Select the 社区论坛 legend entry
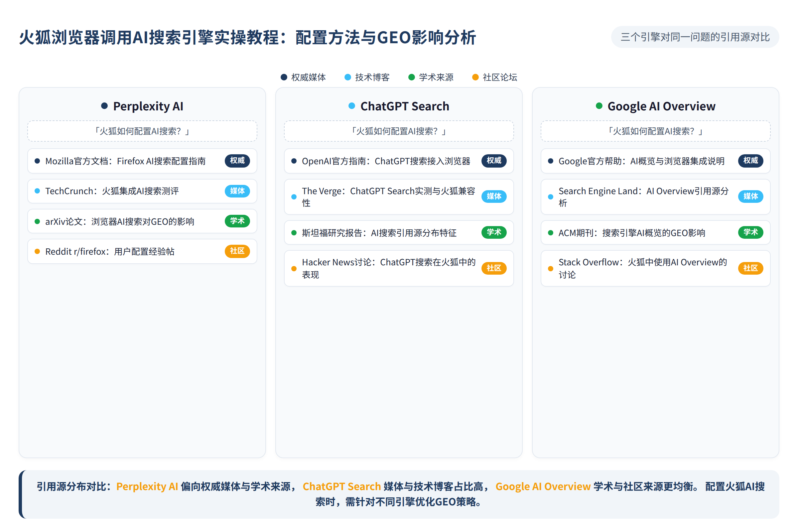 coord(495,77)
